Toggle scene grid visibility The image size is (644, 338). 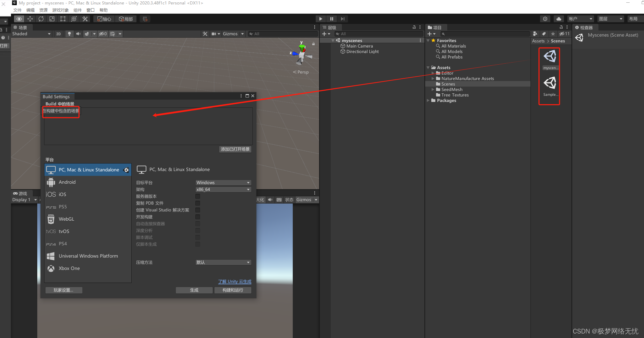pos(113,34)
